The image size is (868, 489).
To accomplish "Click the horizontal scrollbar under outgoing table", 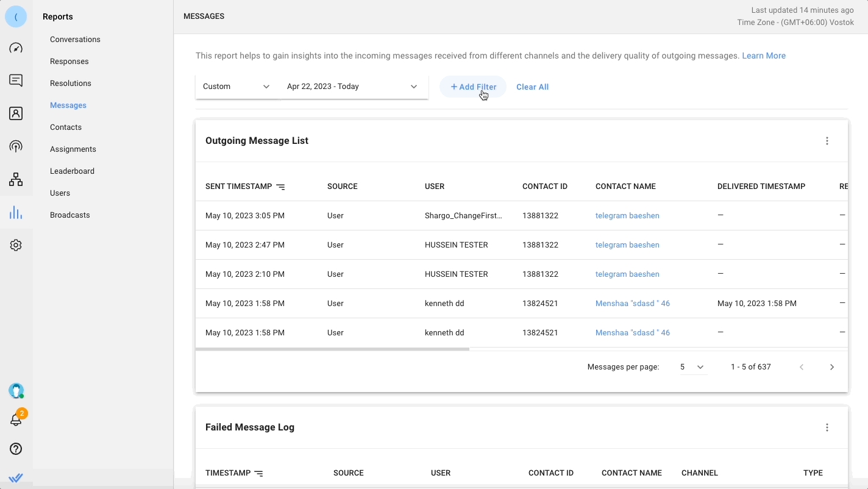I will point(332,349).
